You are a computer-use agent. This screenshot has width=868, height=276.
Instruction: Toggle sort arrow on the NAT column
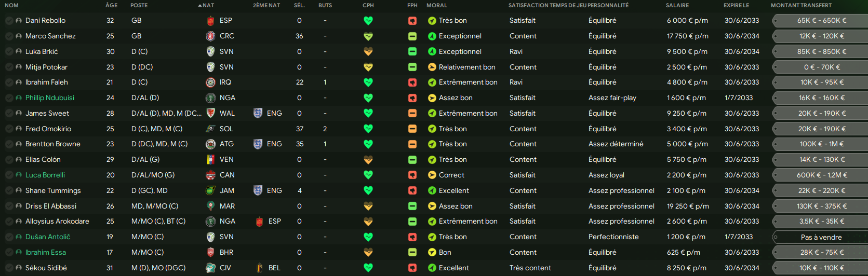200,6
